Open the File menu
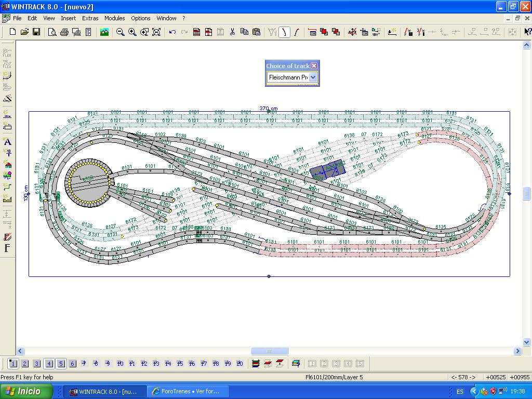The image size is (532, 399). 17,18
